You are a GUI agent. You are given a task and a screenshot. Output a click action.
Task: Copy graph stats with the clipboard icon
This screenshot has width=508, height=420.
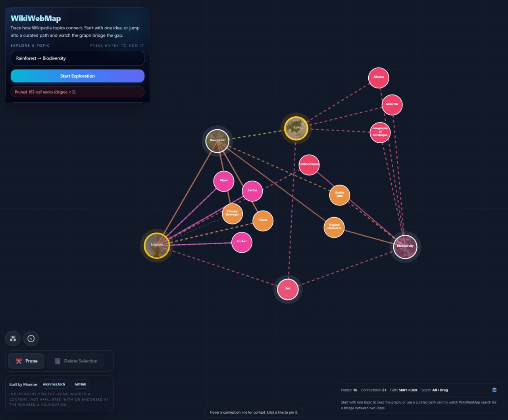click(x=494, y=390)
